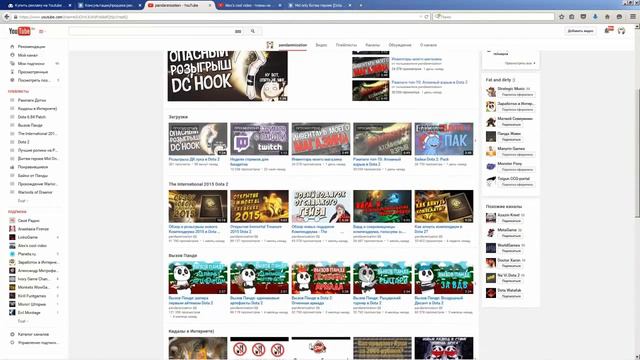This screenshot has width=640, height=360.
Task: Open the Immortal Treasure 2015 video thumbnail
Action: tap(259, 206)
